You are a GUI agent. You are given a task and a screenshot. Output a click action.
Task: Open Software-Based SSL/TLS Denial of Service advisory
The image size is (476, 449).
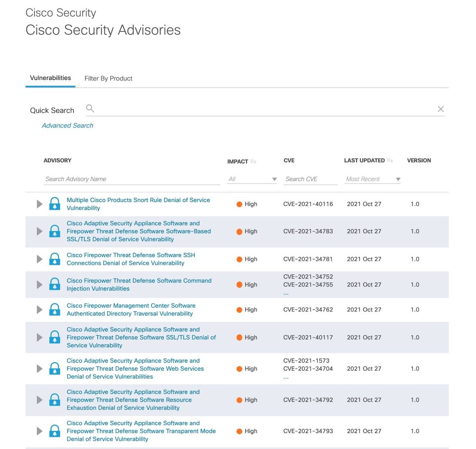(139, 231)
